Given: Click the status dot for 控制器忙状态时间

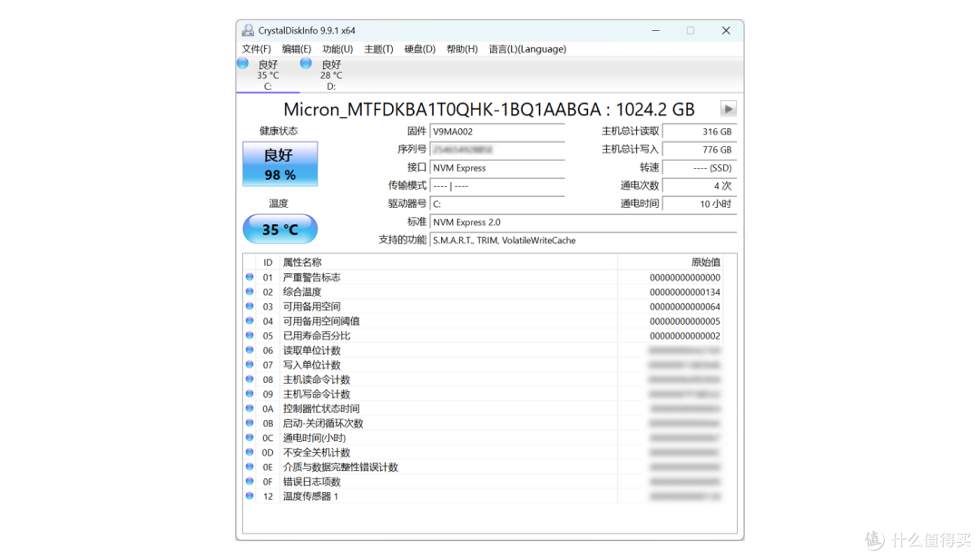Looking at the screenshot, I should 250,408.
